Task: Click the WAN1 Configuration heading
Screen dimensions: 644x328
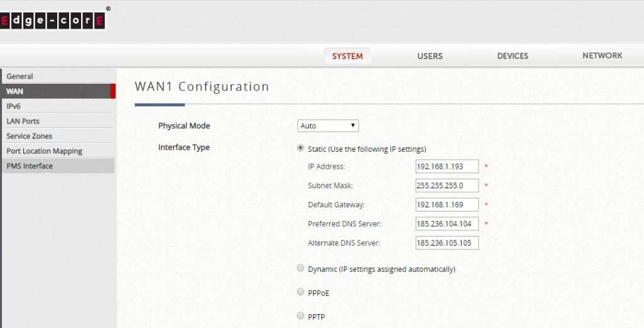Action: point(202,87)
